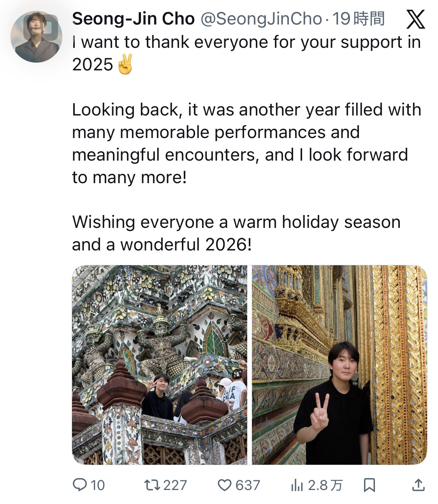Click the X logo icon

point(415,19)
